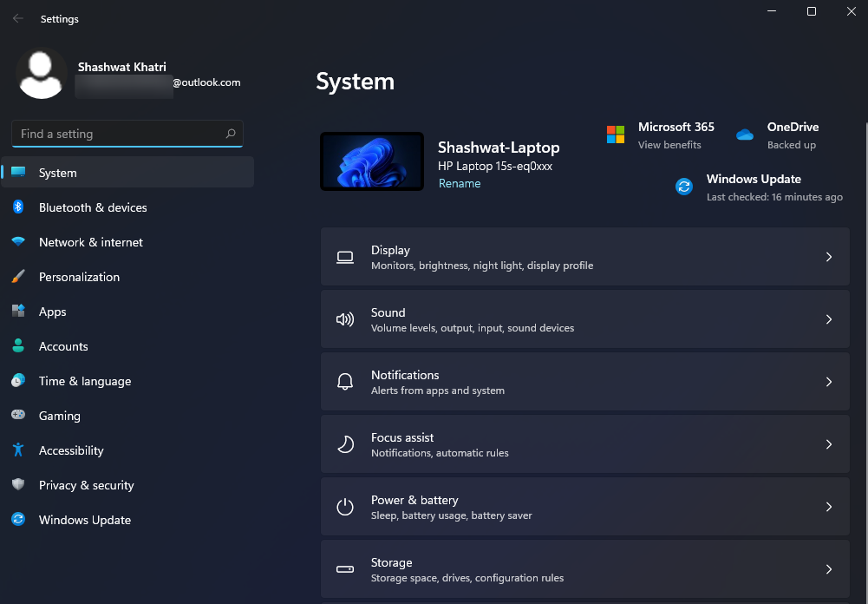Click the Microsoft 365 logo icon
This screenshot has width=868, height=604.
616,135
